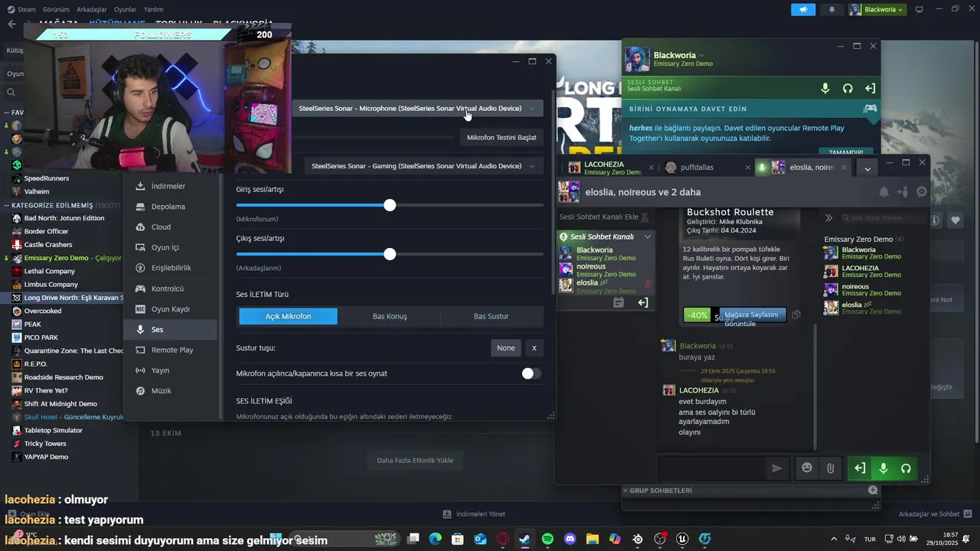This screenshot has width=980, height=551.
Task: Open Remote Play settings section
Action: pyautogui.click(x=170, y=350)
